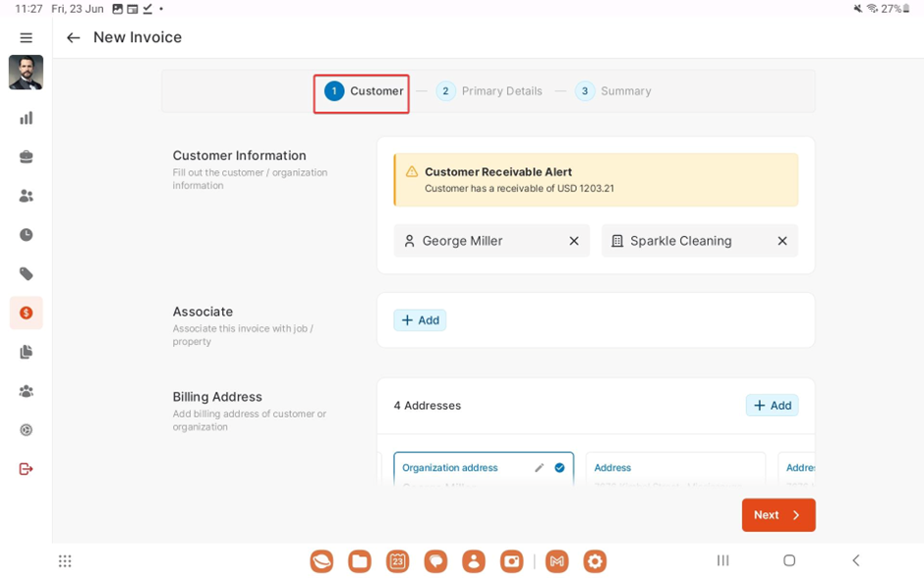Edit the Organization address with pencil icon
The height and width of the screenshot is (578, 924).
tap(539, 468)
